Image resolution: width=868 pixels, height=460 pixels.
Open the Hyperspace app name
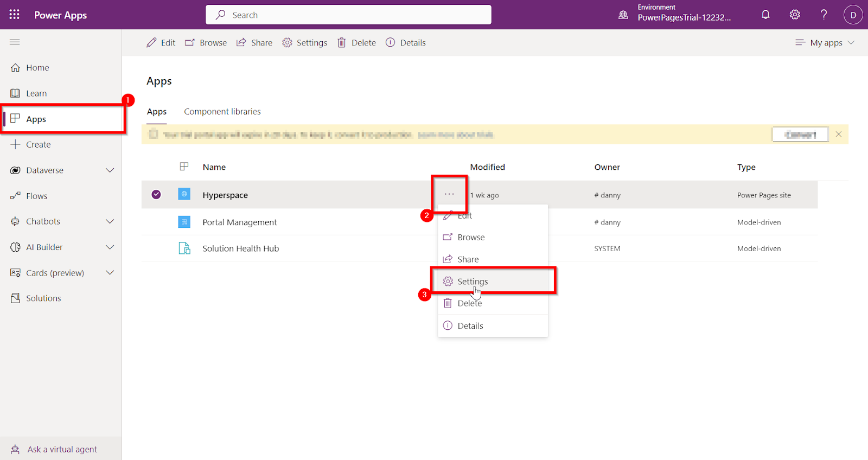tap(225, 195)
